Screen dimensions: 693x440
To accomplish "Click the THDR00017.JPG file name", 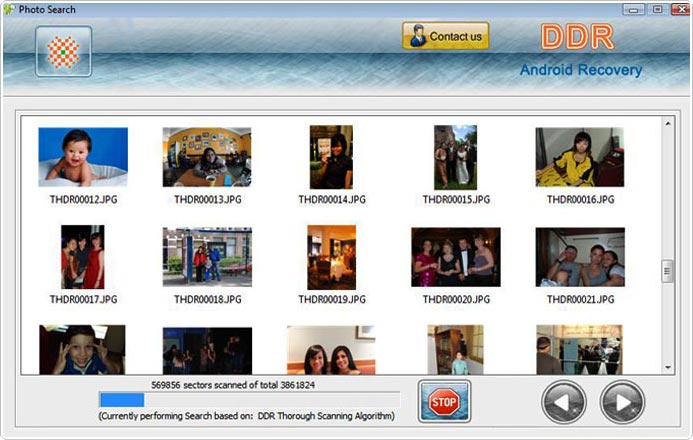I will coord(84,300).
